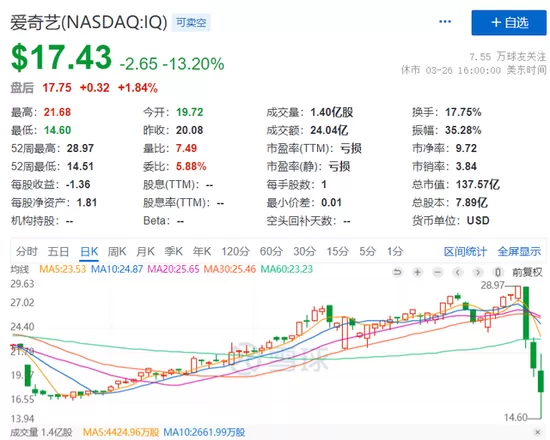Click the 可卖空 short-sellable tag
This screenshot has width=550, height=440.
point(191,22)
